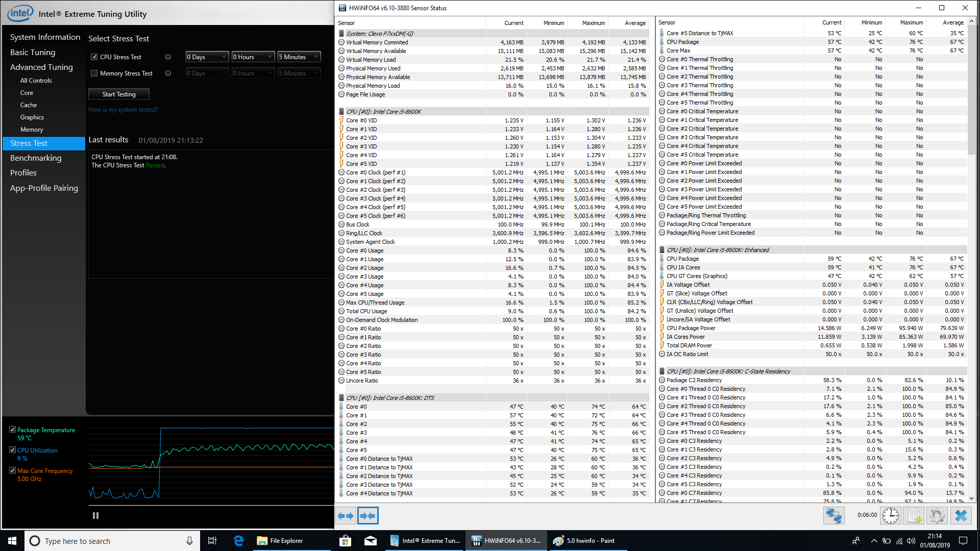Click Core #0 Clock (perf #1) sensor icon

[x=341, y=172]
